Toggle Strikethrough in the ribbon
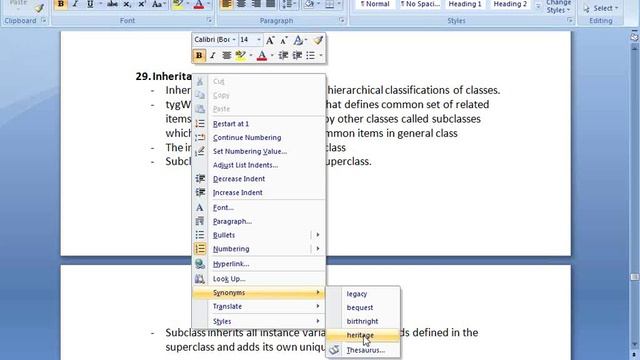 [x=112, y=4]
